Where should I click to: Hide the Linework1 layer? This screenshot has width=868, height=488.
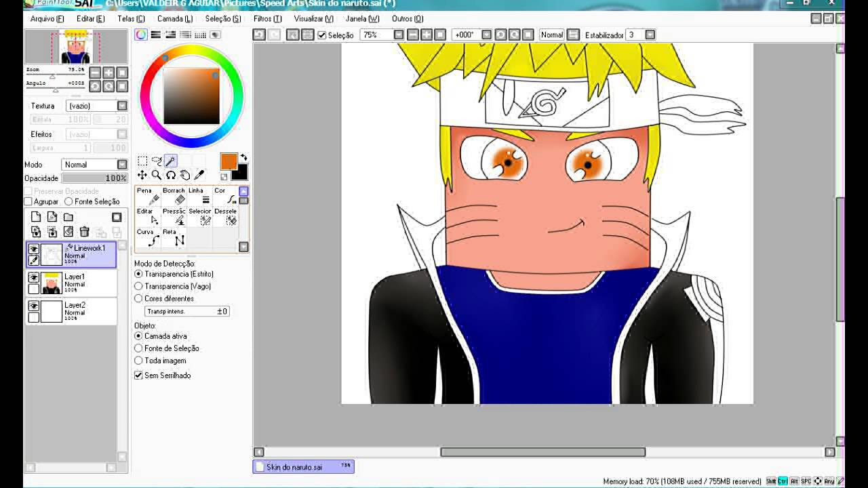tap(33, 250)
